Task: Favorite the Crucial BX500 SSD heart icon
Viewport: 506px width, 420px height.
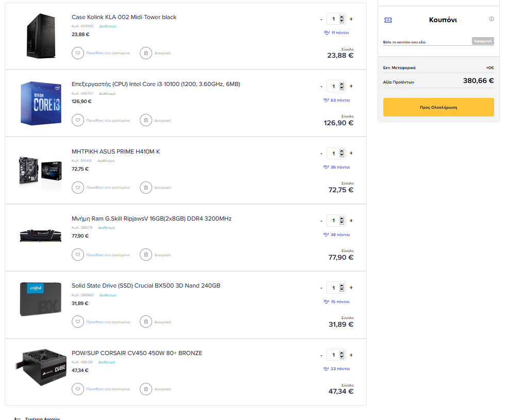Action: coord(78,322)
